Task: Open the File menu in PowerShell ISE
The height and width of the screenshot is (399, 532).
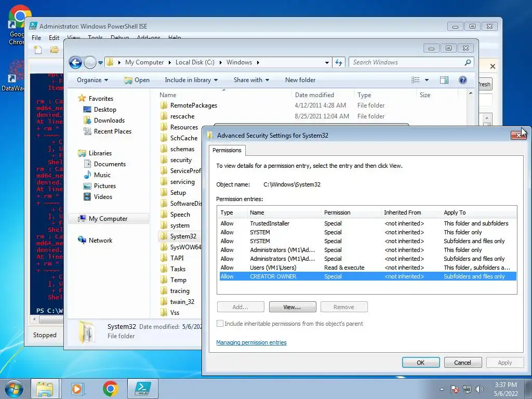Action: tap(36, 37)
